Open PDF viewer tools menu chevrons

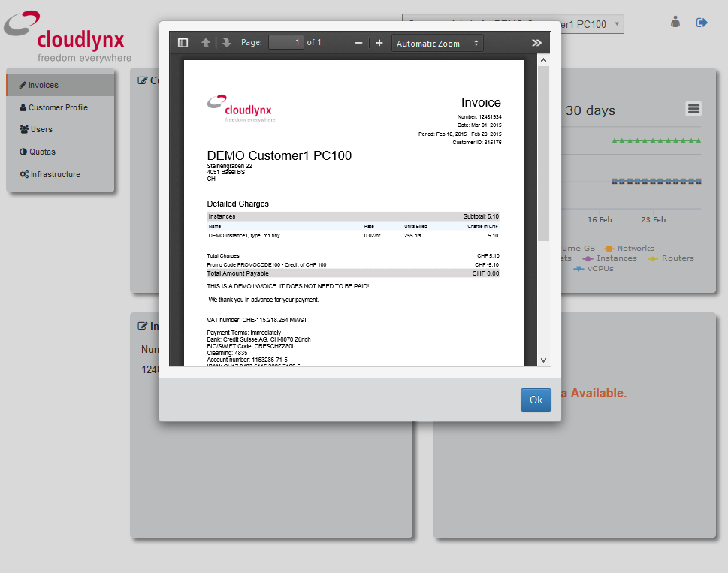click(536, 43)
